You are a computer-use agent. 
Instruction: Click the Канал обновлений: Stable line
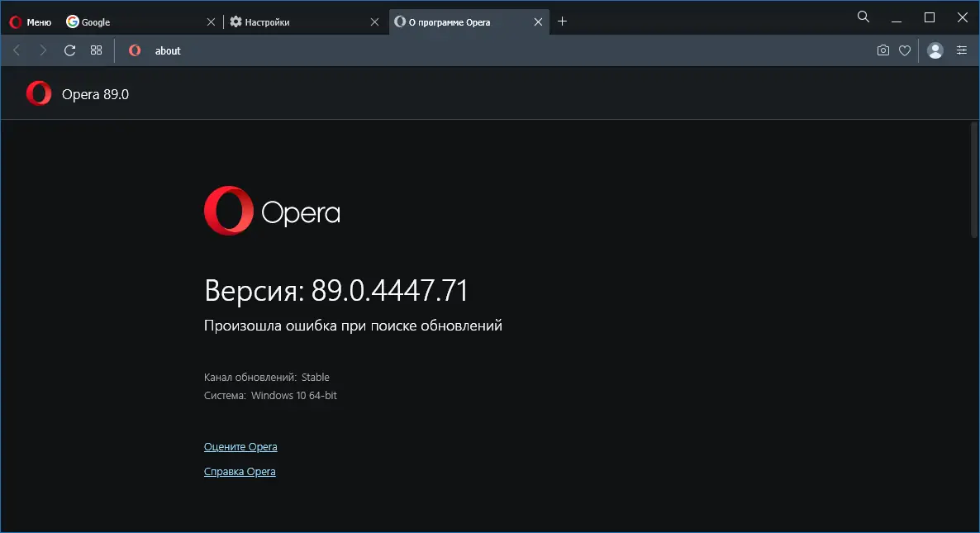pos(266,378)
